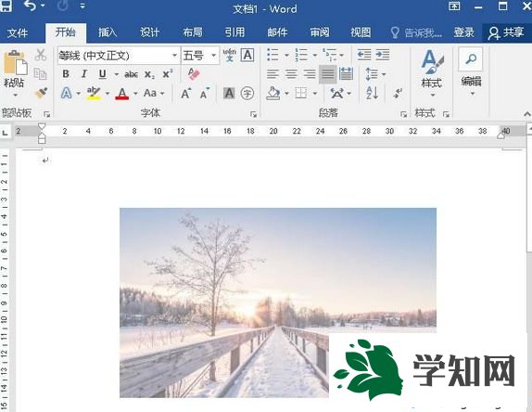Switch to the 引用 ribbon tab
This screenshot has width=532, height=412.
click(234, 32)
